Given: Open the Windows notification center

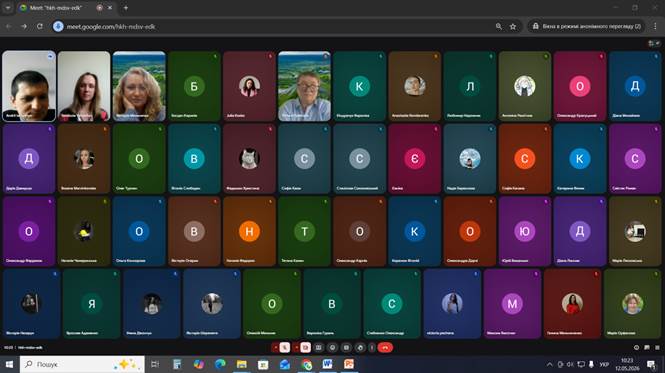Looking at the screenshot, I should (651, 364).
